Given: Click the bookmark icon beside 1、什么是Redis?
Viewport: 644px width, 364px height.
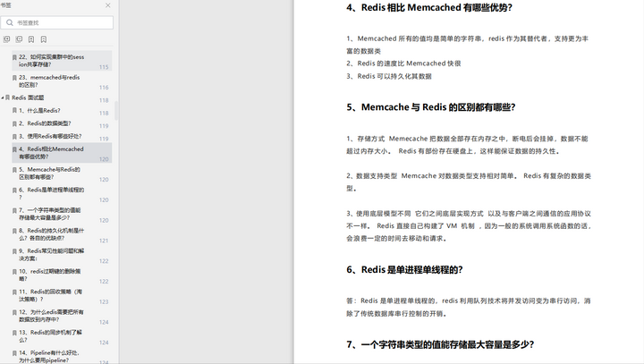Looking at the screenshot, I should [15, 111].
